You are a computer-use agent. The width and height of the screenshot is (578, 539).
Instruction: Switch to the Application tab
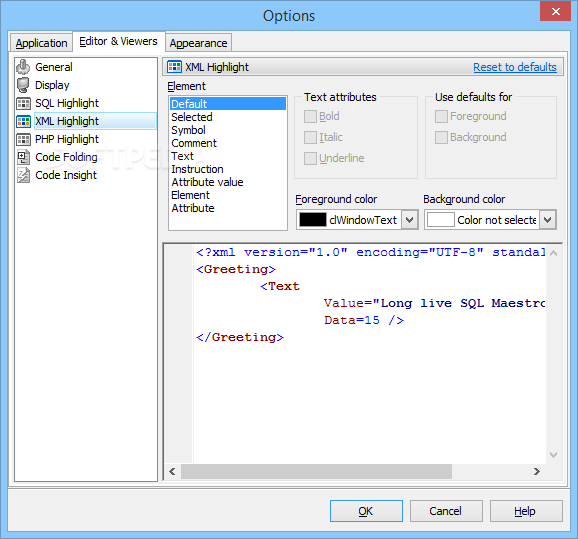(41, 43)
